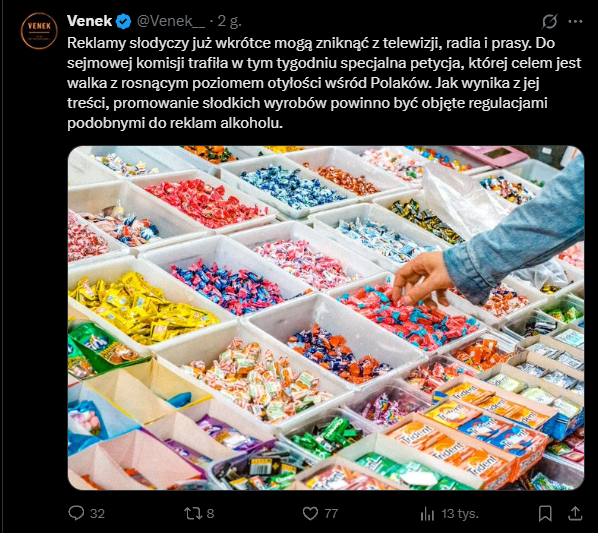The width and height of the screenshot is (598, 533).
Task: Click the reply comment bubble icon
Action: pyautogui.click(x=76, y=513)
